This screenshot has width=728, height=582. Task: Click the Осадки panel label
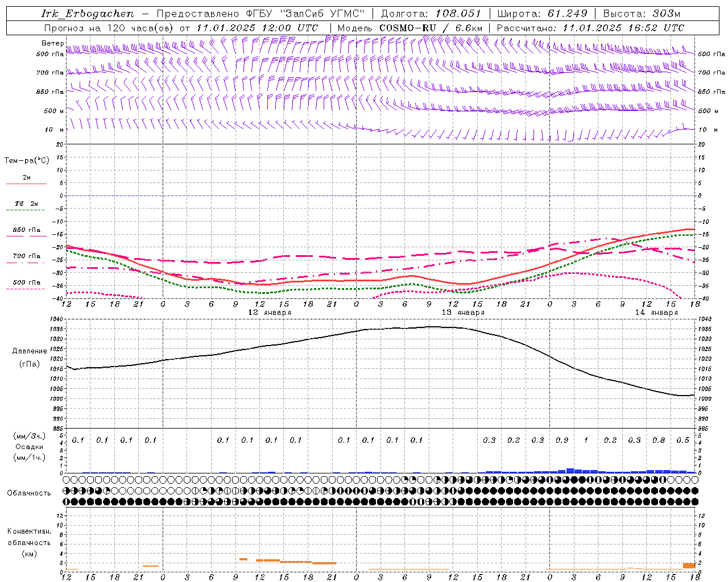[30, 447]
